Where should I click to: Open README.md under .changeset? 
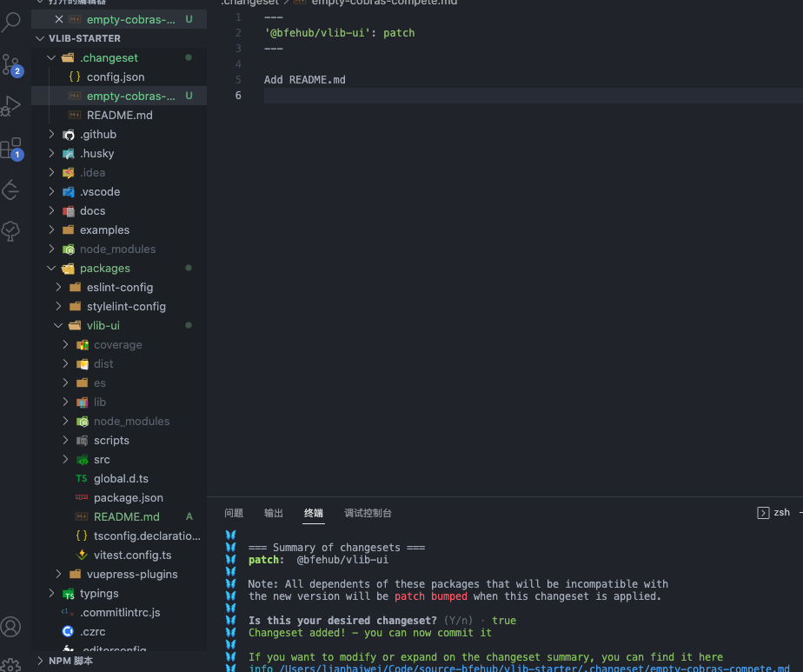click(x=119, y=116)
